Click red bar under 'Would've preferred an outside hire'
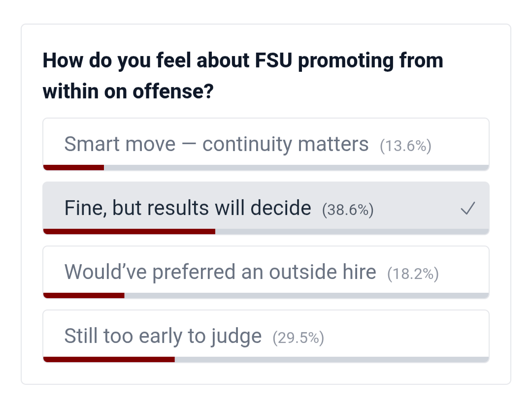The height and width of the screenshot is (405, 532). click(84, 295)
